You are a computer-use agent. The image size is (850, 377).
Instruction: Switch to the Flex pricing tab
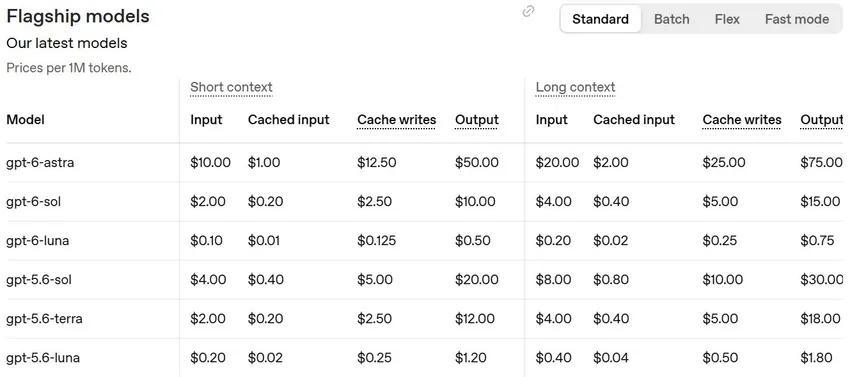point(727,20)
